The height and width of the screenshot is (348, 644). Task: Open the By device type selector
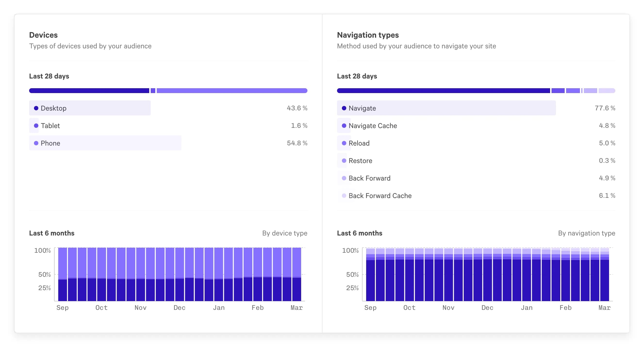tap(285, 233)
